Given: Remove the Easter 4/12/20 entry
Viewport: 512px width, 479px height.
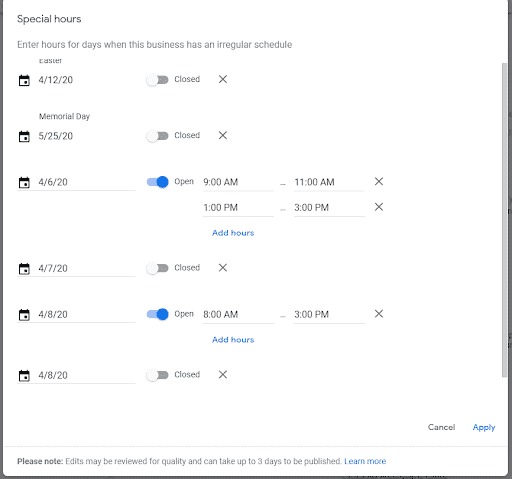Looking at the screenshot, I should click(223, 79).
